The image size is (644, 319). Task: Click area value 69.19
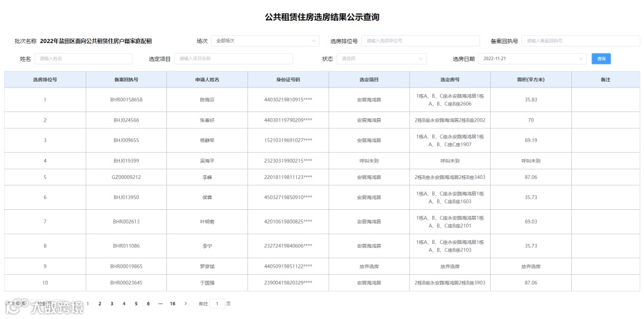[x=531, y=140]
